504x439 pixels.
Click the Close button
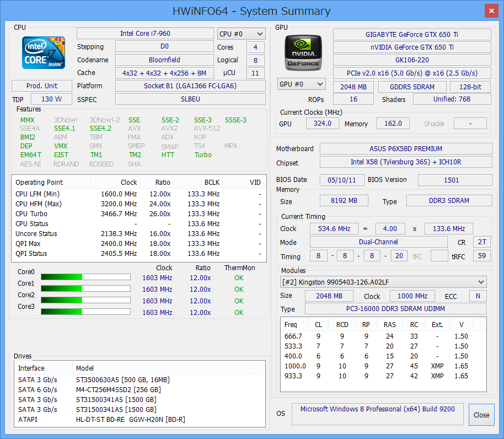[x=481, y=415]
